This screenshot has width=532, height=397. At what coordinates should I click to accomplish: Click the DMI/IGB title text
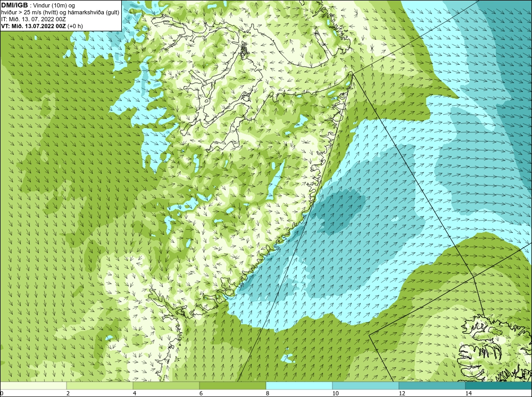[x=14, y=5]
